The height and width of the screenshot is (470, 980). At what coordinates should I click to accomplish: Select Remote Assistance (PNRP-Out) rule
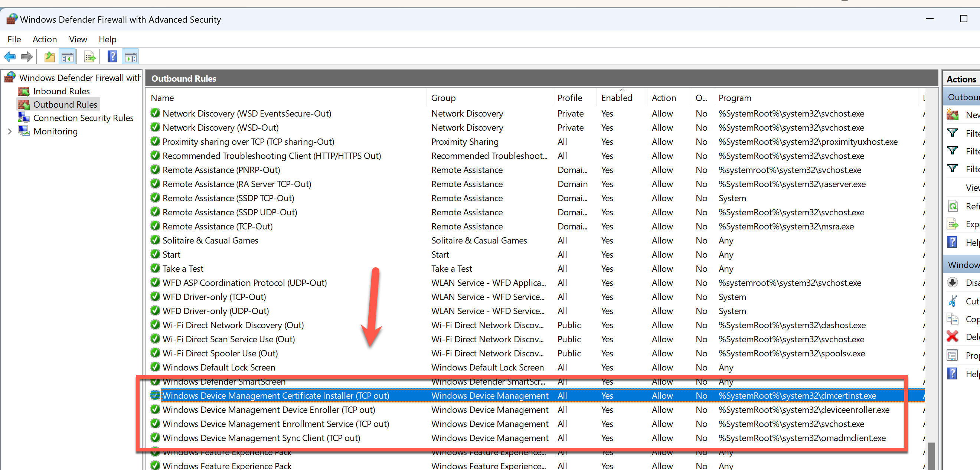tap(536, 169)
